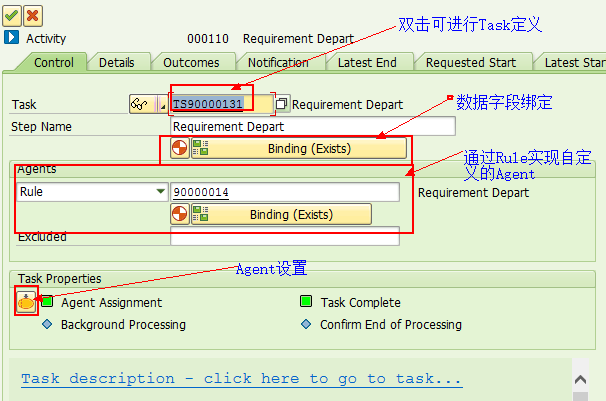606x401 pixels.
Task: Toggle Confirm End of Processing indicator
Action: (x=306, y=324)
